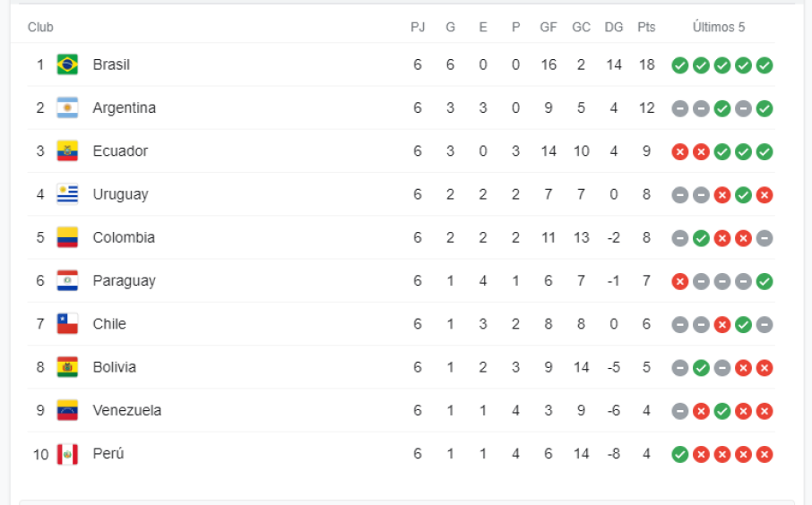This screenshot has width=812, height=505.
Task: Open the Brasil team link
Action: click(111, 64)
